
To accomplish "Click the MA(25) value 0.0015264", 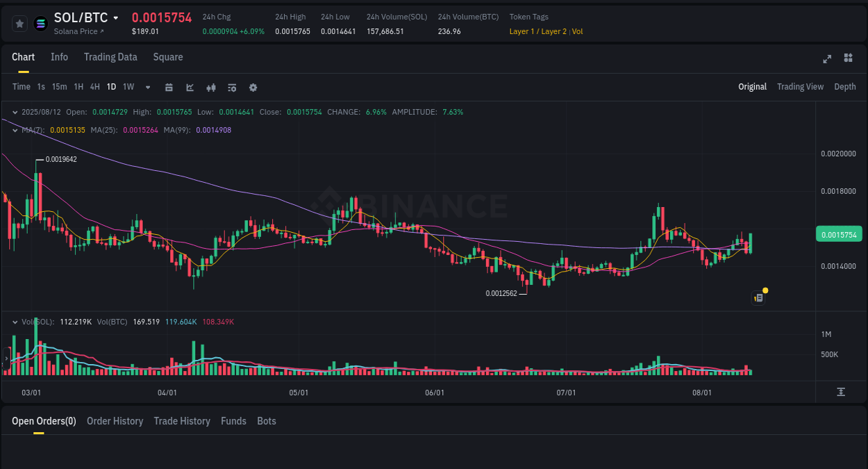I will (x=140, y=130).
